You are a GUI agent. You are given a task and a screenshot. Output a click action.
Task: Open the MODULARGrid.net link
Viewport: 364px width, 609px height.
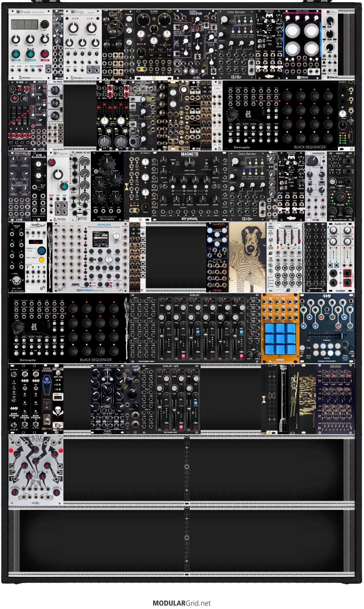182,603
